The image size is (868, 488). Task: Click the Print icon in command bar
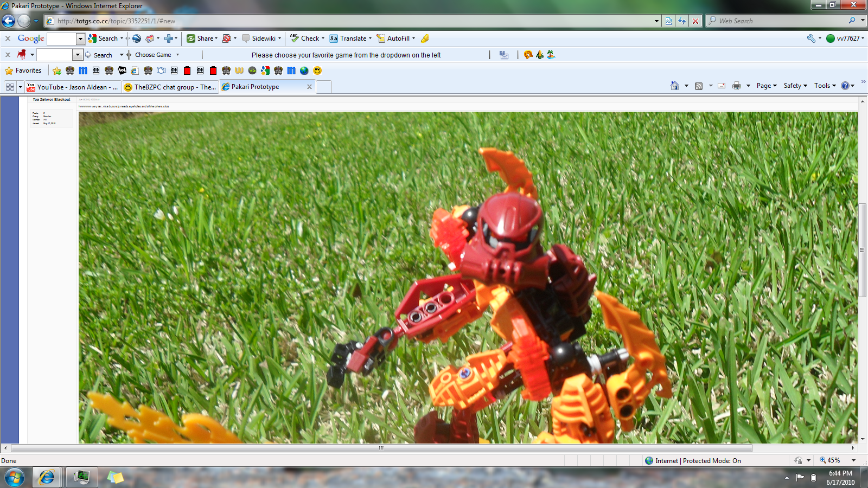(737, 86)
